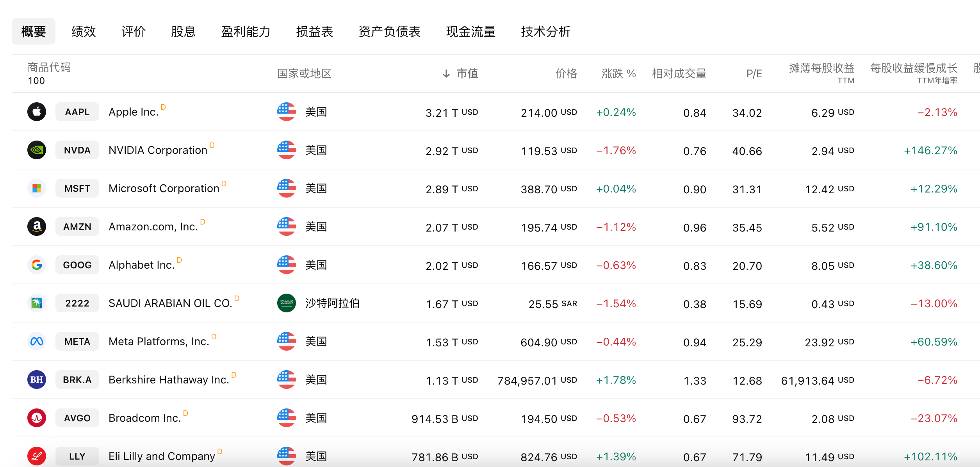Click the −1.76% change value
This screenshot has height=467, width=980.
616,151
